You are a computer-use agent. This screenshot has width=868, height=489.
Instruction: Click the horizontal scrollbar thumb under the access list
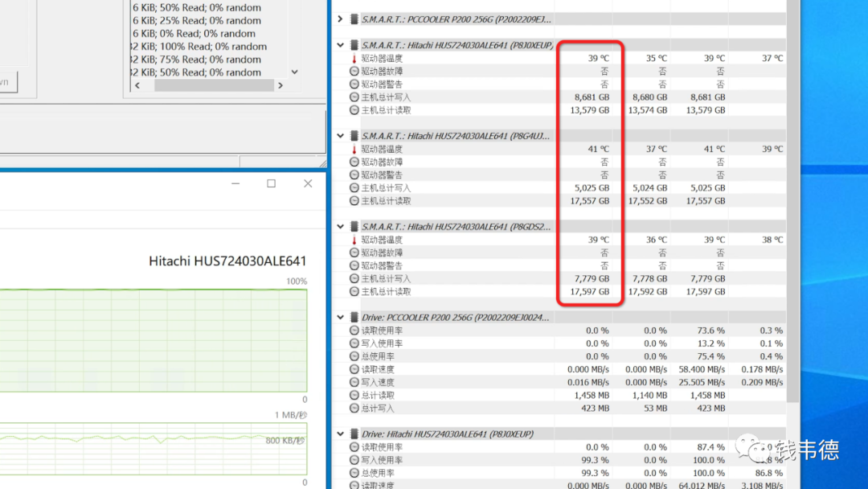coord(215,85)
